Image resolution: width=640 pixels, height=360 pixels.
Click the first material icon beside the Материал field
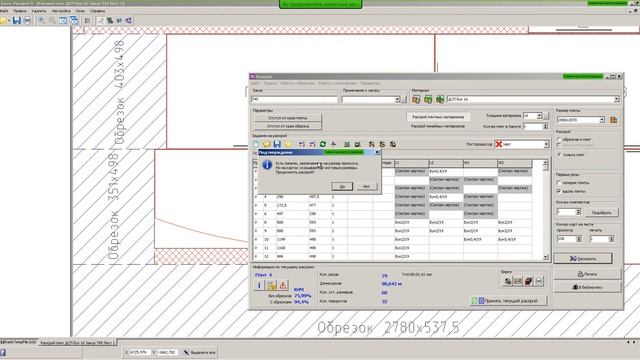(416, 99)
